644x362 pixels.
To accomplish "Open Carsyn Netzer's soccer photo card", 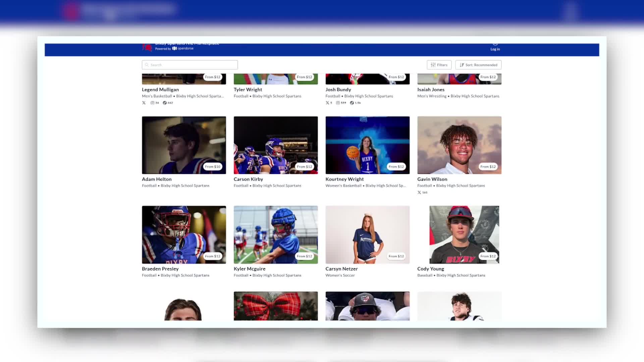I will (x=367, y=235).
